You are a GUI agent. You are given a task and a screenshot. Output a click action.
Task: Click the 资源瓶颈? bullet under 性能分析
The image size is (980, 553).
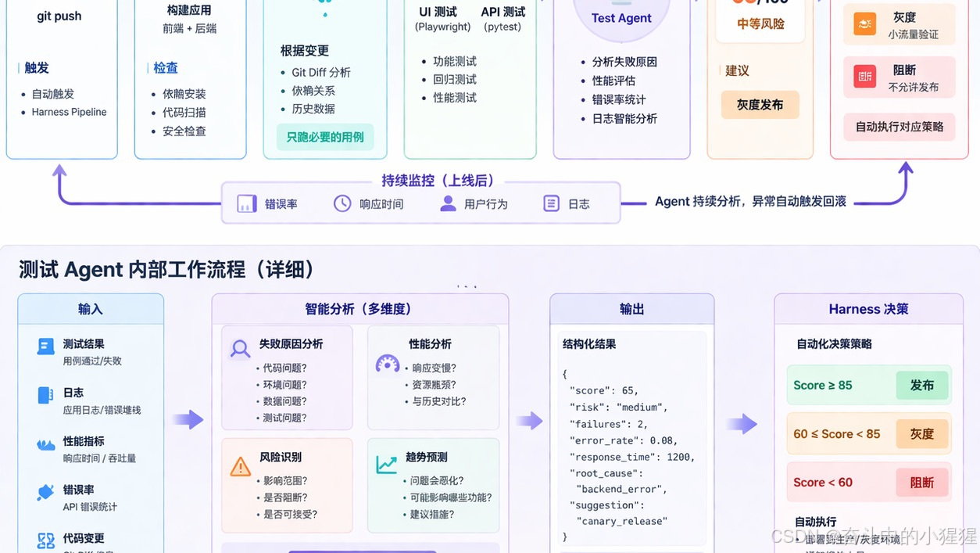[x=434, y=385]
